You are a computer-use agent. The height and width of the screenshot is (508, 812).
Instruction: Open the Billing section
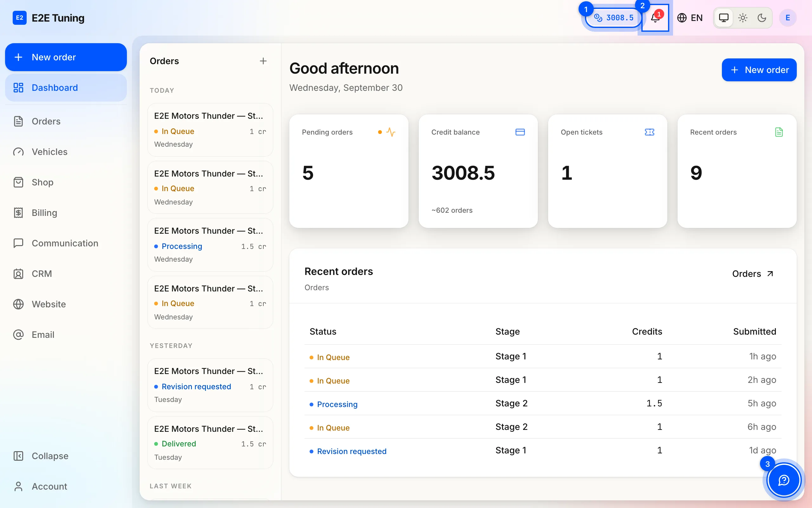pyautogui.click(x=66, y=213)
